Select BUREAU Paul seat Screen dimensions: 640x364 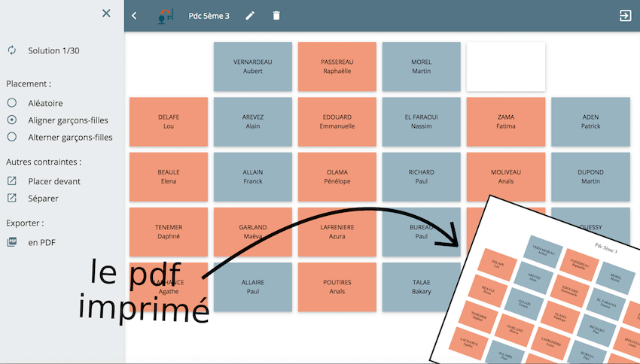pos(421,232)
